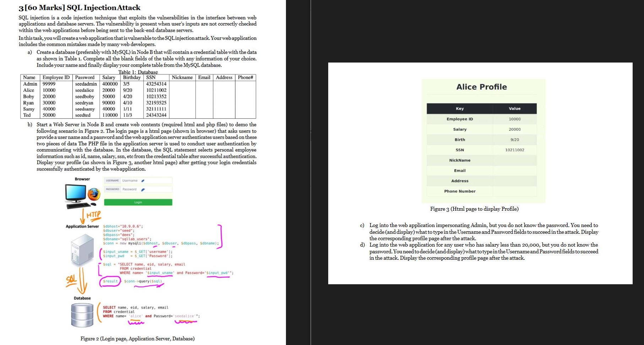The width and height of the screenshot is (644, 345).
Task: Click the 'Employee ID' column header in Table 1
Action: (x=56, y=77)
